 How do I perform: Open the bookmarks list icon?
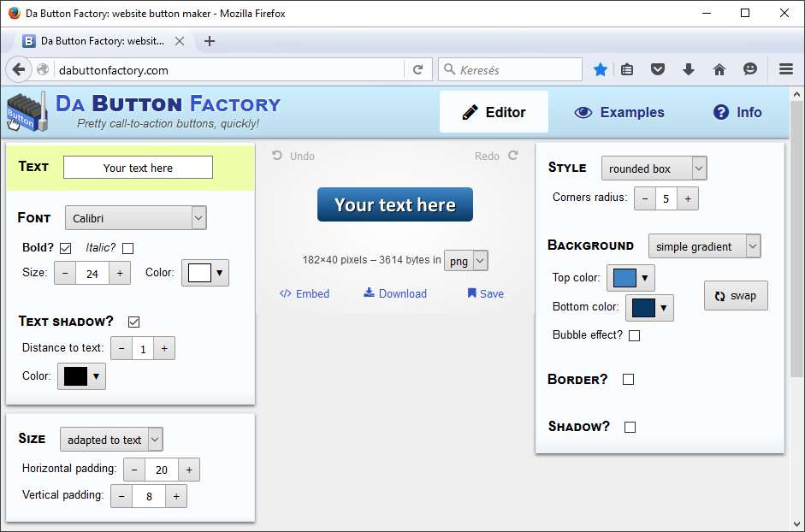point(627,69)
